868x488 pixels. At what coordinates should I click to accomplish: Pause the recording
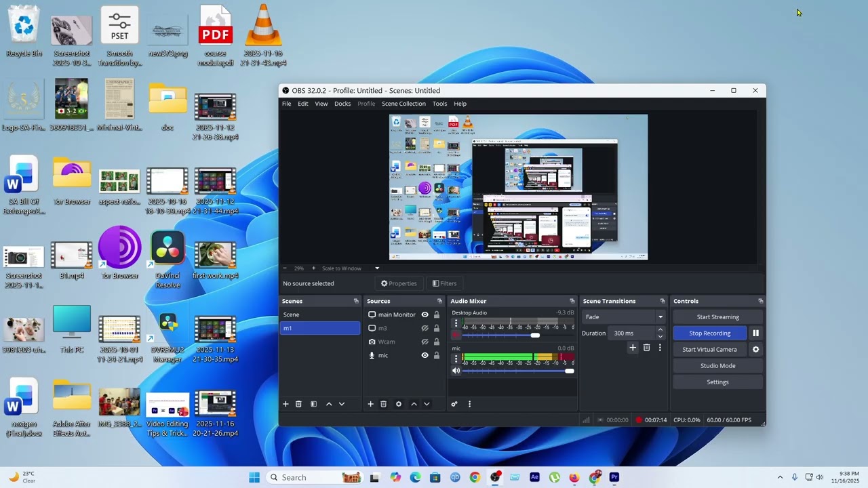point(755,333)
